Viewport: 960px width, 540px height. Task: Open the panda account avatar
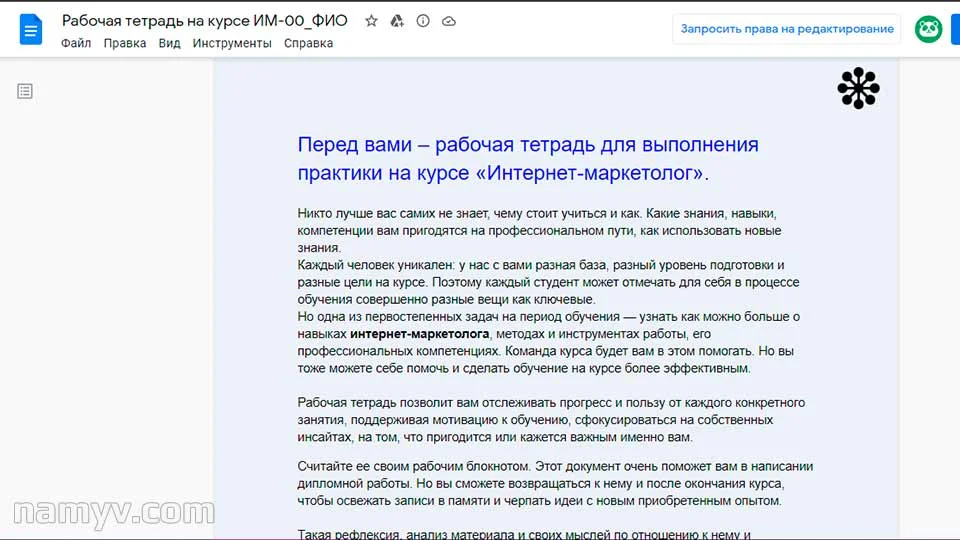pyautogui.click(x=928, y=29)
